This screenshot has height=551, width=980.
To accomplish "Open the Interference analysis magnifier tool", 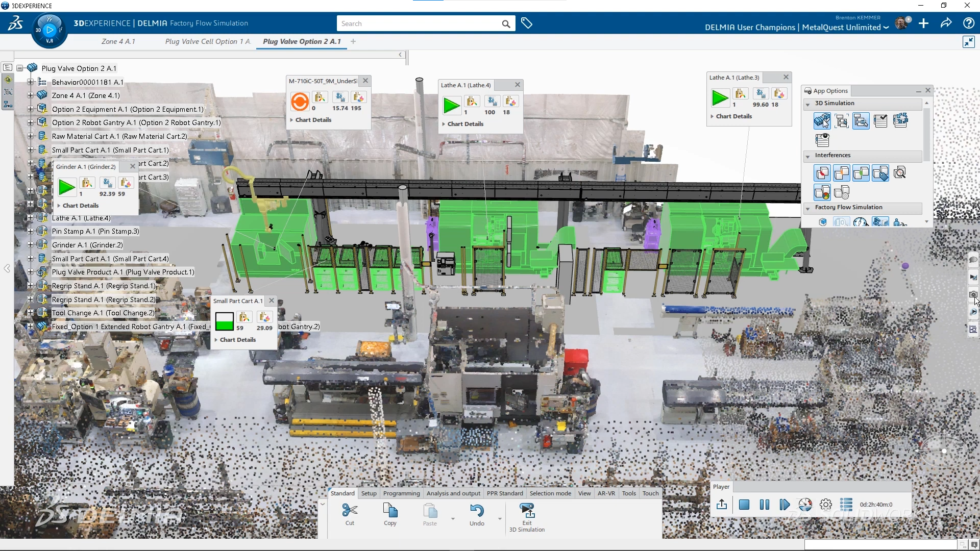I will pyautogui.click(x=900, y=172).
